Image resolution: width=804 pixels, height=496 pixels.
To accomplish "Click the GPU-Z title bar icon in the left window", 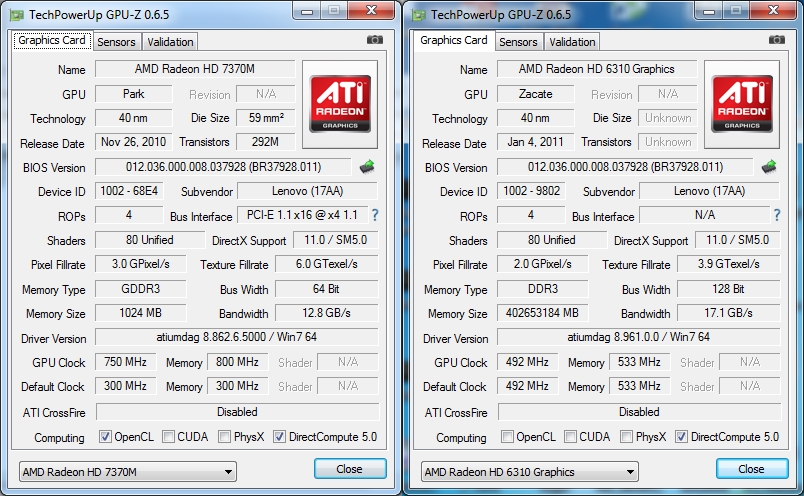I will coord(17,15).
